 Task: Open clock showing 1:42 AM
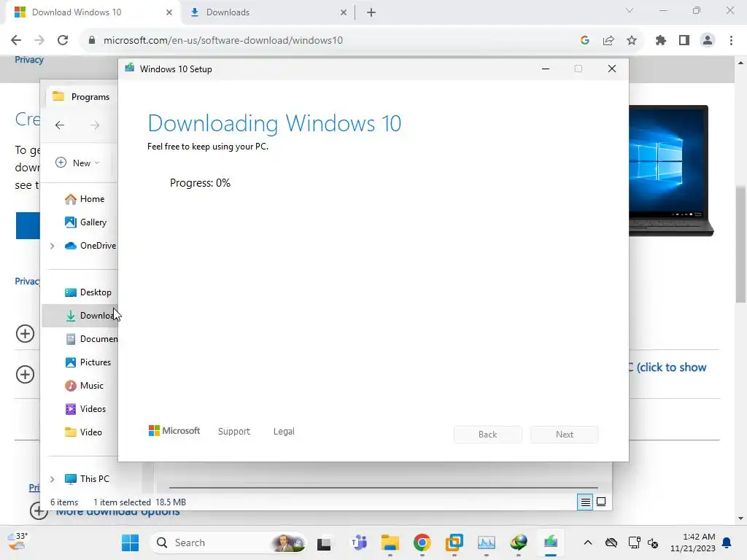(693, 542)
